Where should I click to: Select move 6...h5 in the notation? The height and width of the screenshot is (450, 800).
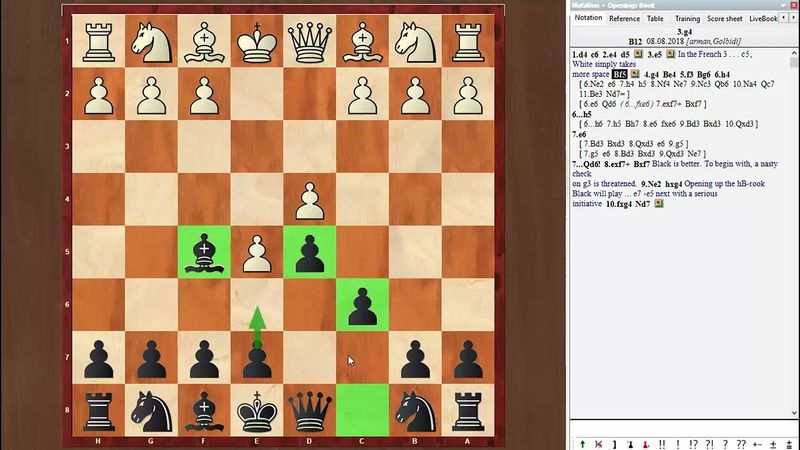point(582,114)
